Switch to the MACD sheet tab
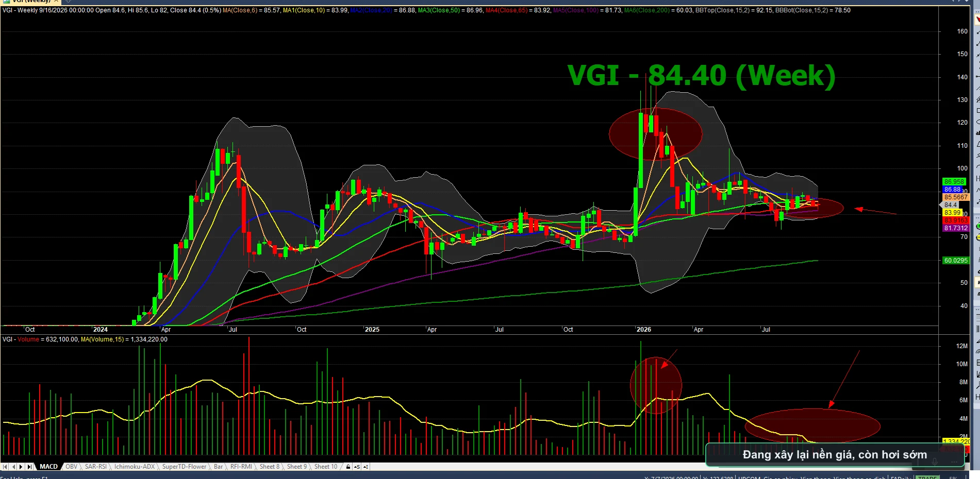This screenshot has width=980, height=479. pos(49,467)
